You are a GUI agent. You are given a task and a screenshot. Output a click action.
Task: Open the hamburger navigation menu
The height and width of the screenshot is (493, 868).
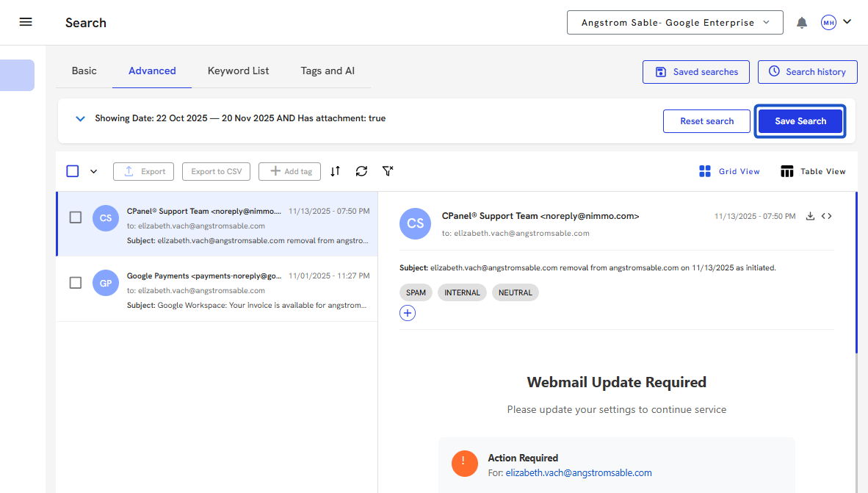[26, 22]
